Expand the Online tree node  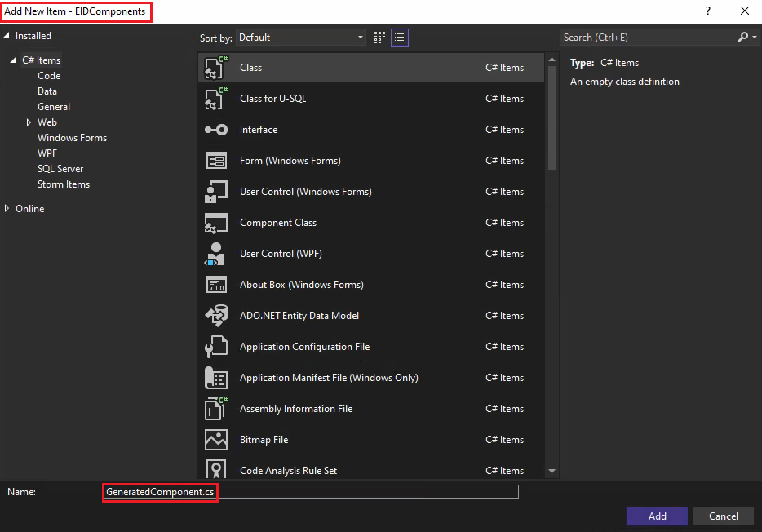pyautogui.click(x=7, y=208)
